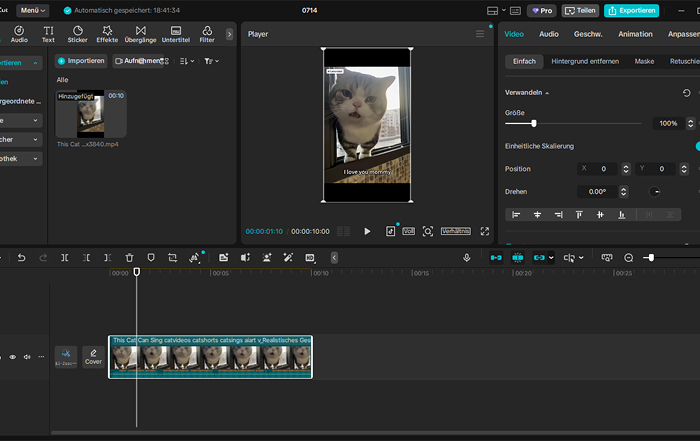Collapse the timeline toolbar arrow
Image resolution: width=700 pixels, height=441 pixels.
coord(334,258)
